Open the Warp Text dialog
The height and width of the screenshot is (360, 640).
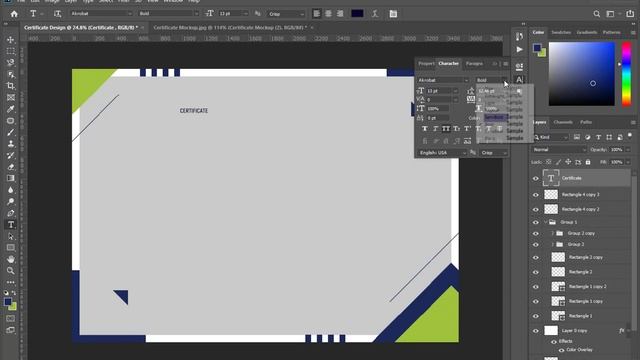375,14
